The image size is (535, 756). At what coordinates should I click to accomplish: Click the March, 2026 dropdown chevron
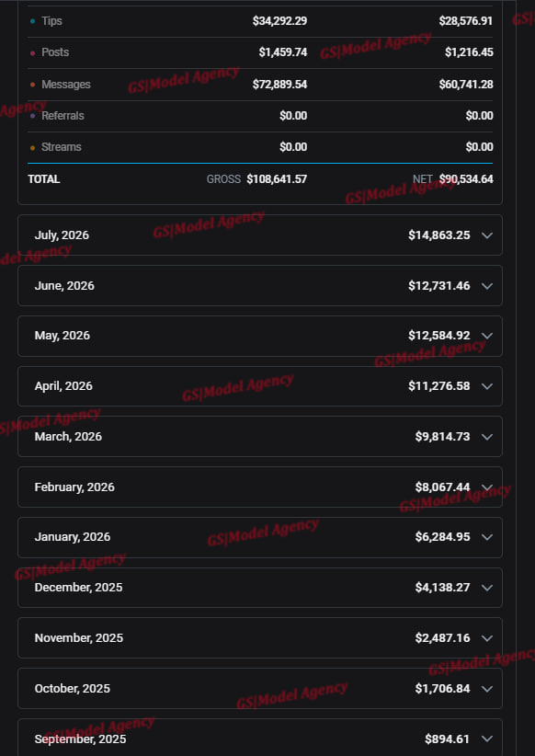coord(487,437)
